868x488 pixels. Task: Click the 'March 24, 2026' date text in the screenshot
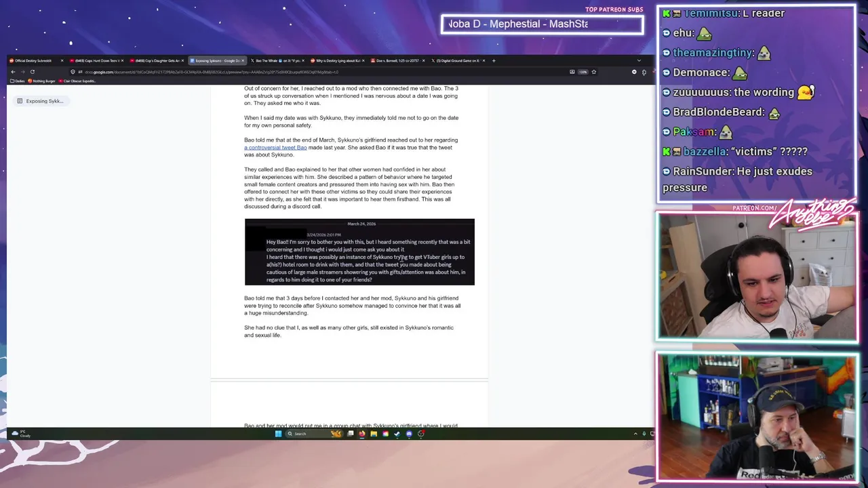click(361, 224)
